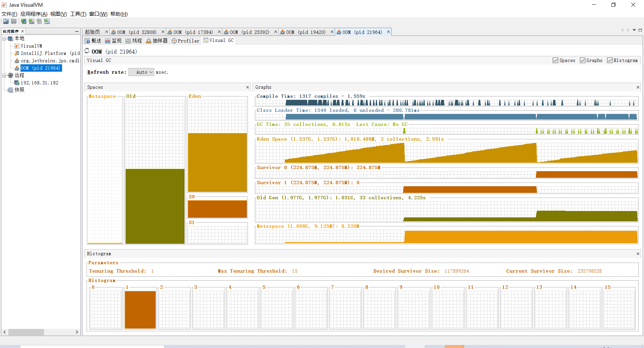Open remote host 192.168.31.182
This screenshot has width=644, height=348.
(39, 83)
